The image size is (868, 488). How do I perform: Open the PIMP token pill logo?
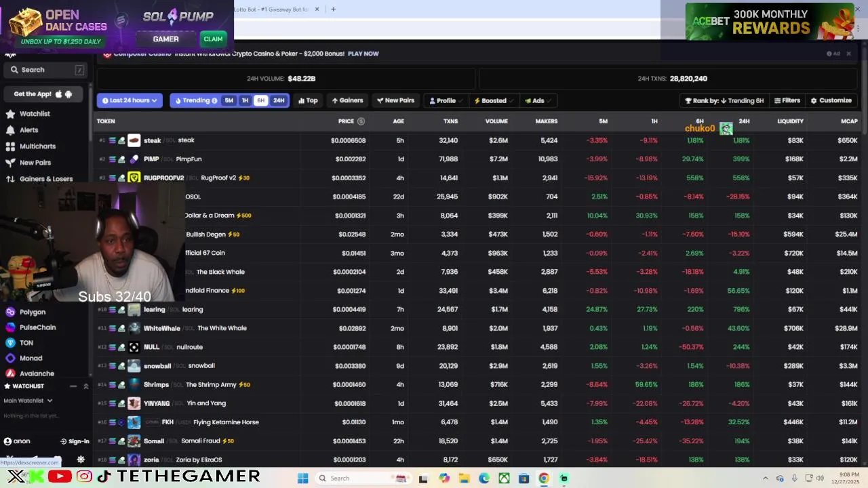[x=134, y=159]
